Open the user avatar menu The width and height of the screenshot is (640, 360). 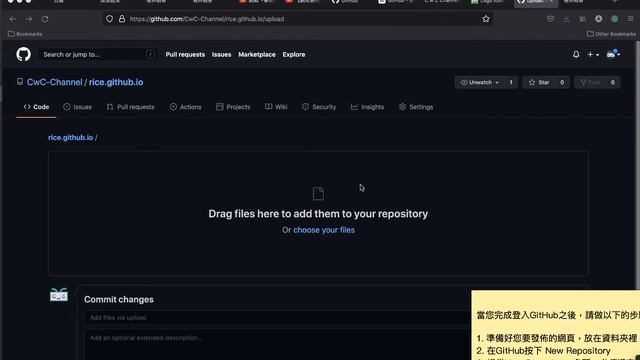(x=613, y=54)
